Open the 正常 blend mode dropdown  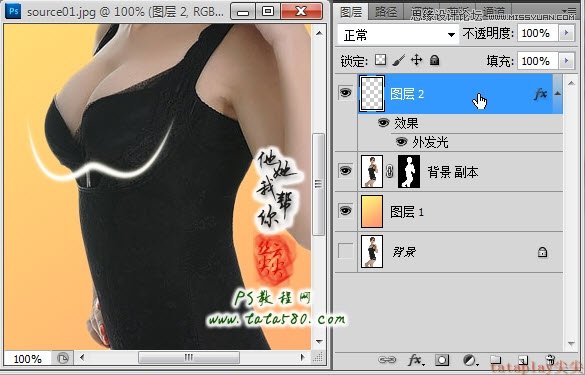[398, 35]
